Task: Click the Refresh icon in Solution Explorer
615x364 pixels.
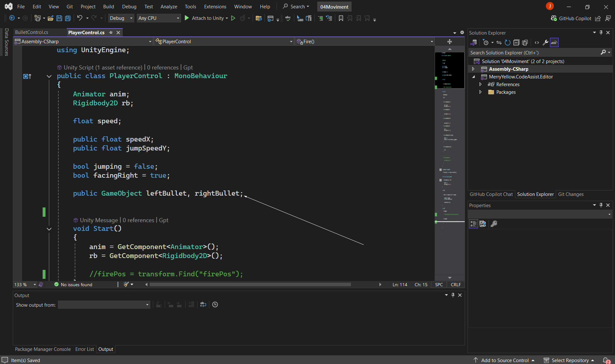Action: click(507, 43)
